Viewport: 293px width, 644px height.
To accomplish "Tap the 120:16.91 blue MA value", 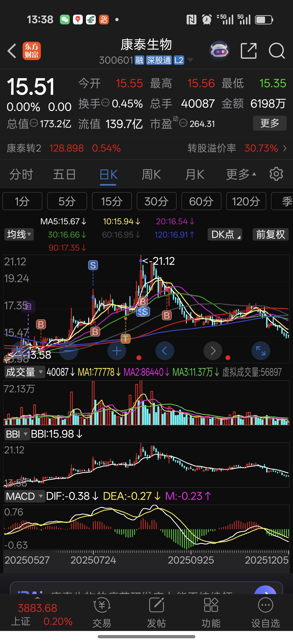I will 174,234.
